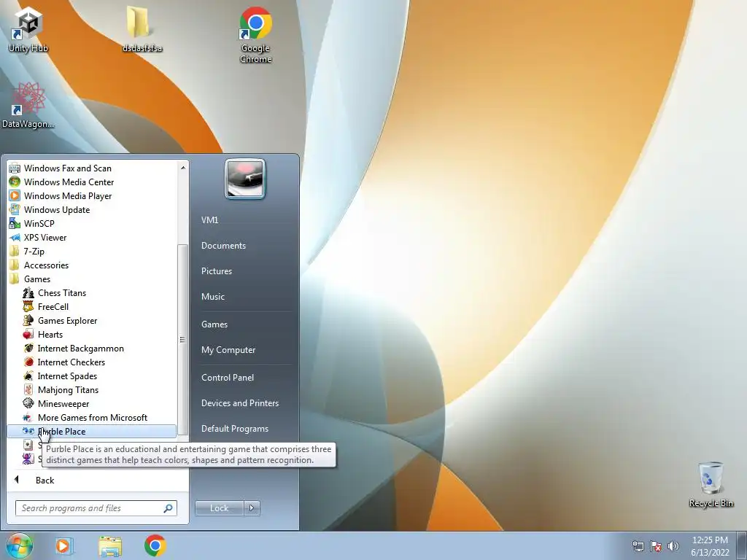
Task: Click the WinSCP text label
Action: coord(39,223)
